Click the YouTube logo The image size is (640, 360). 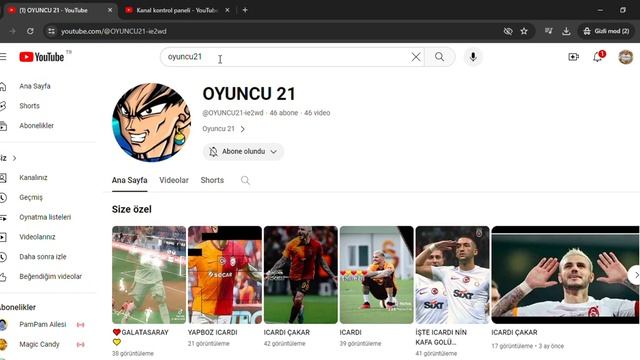[x=41, y=57]
